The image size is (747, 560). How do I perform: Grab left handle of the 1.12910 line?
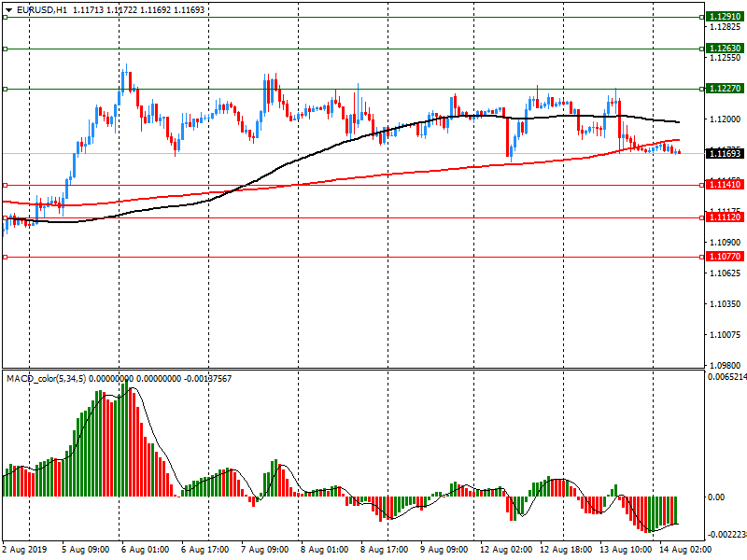point(6,17)
